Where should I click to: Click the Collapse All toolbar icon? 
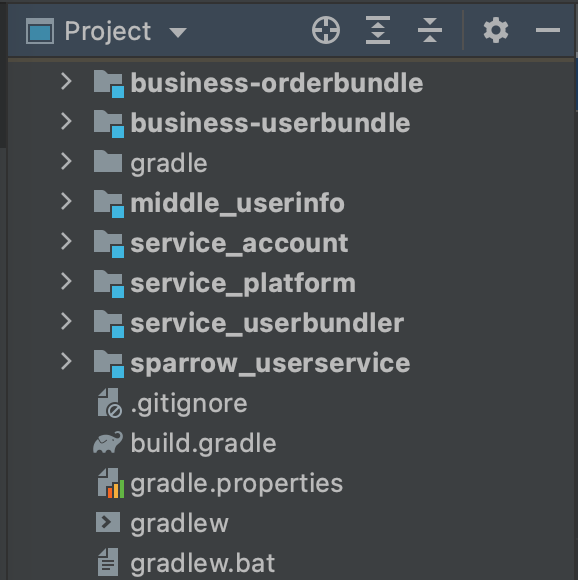430,30
